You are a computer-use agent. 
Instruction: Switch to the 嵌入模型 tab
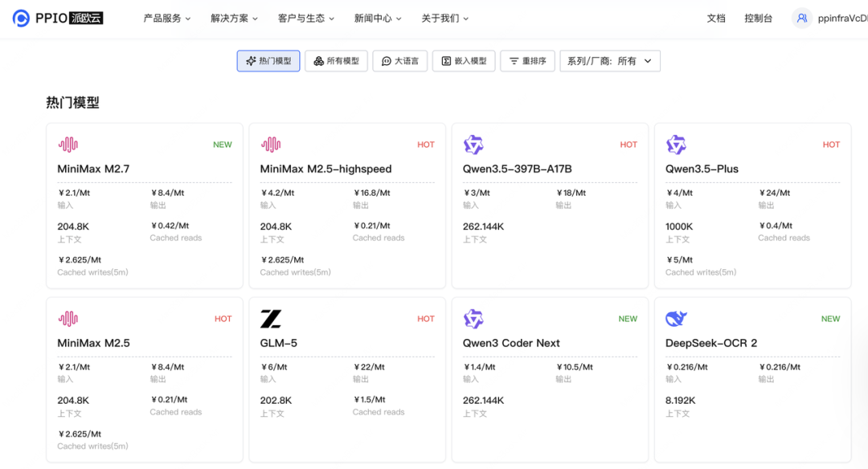tap(464, 61)
